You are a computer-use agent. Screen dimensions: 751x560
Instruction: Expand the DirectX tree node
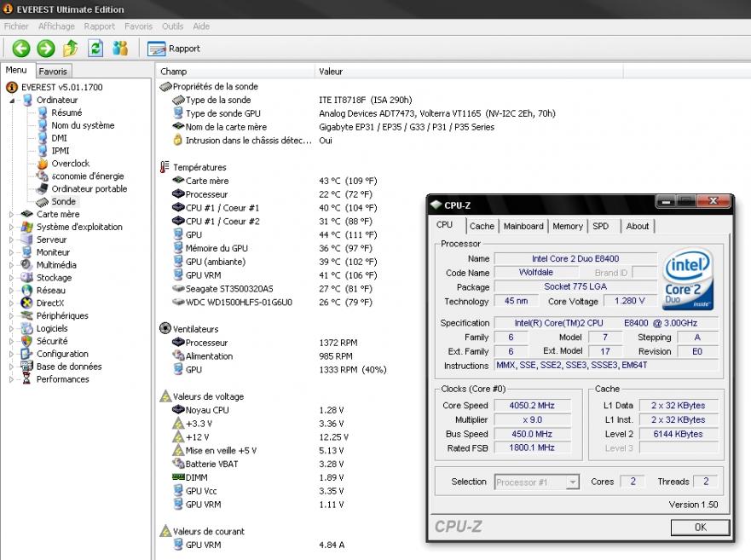click(12, 303)
